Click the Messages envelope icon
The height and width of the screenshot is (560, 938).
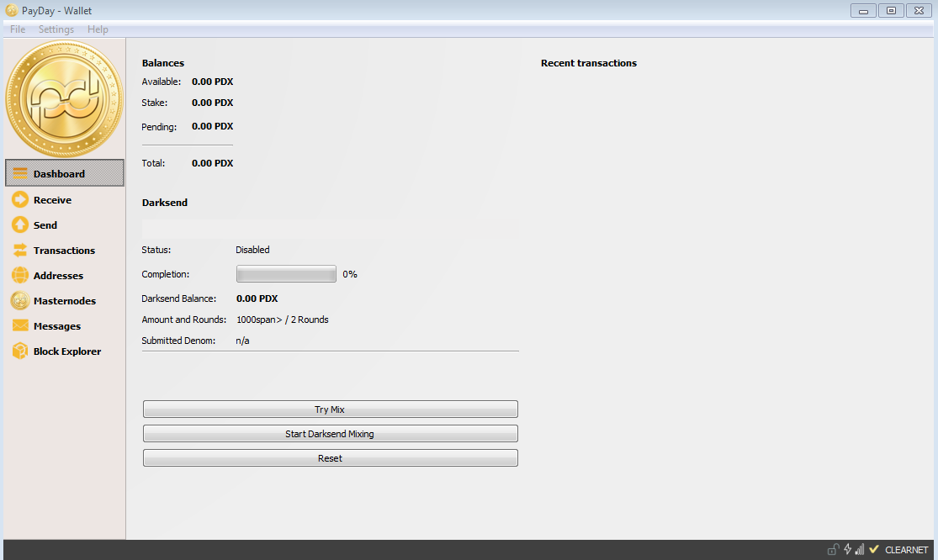pyautogui.click(x=19, y=325)
